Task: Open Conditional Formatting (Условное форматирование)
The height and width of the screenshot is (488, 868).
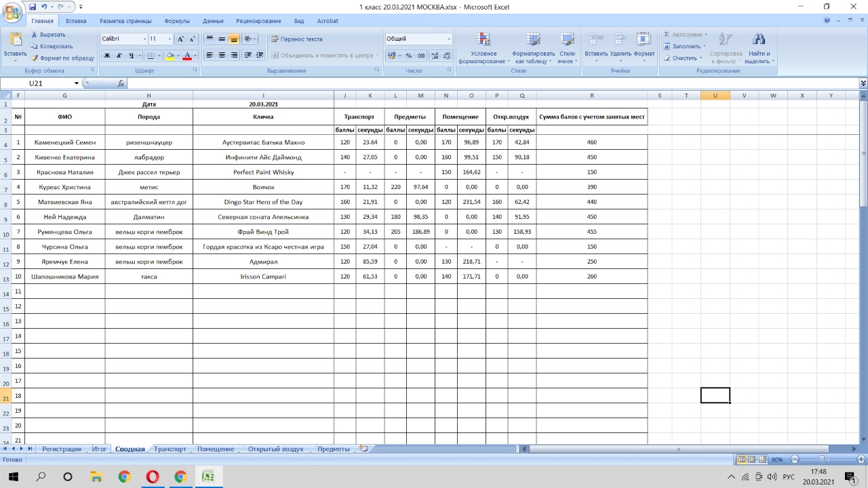Action: (484, 48)
